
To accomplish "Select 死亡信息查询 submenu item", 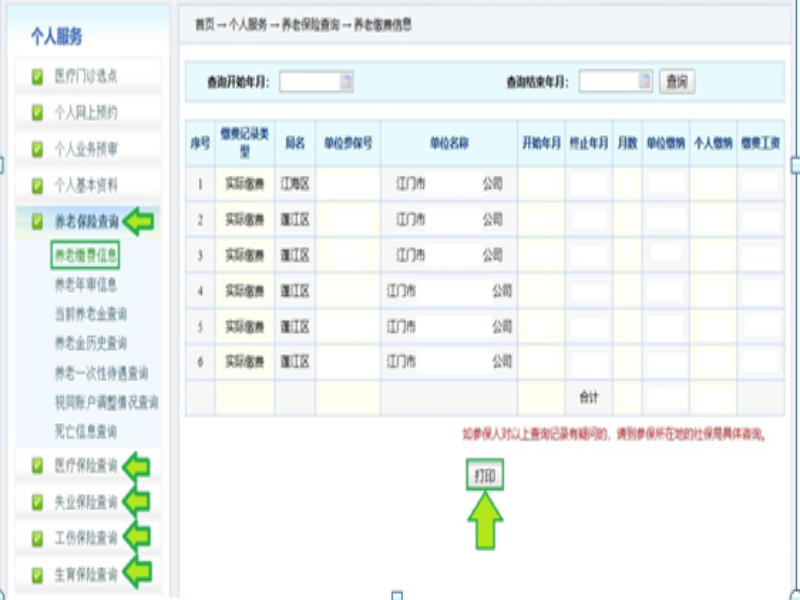I will coord(86,432).
